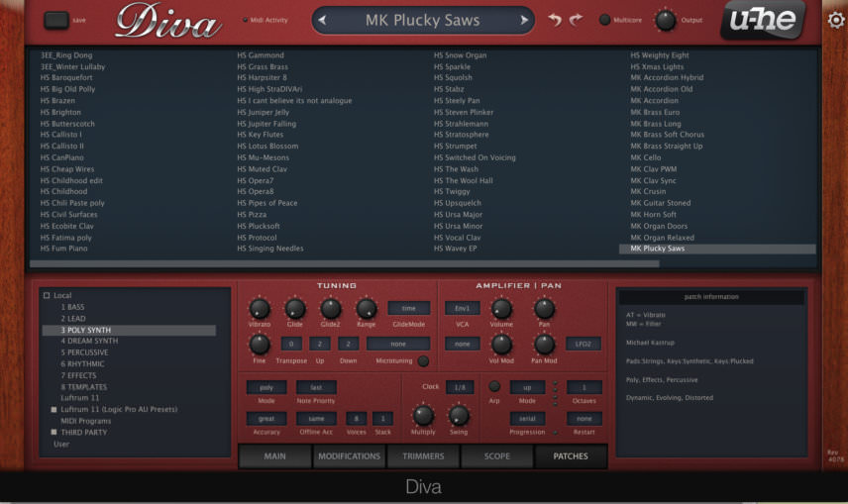Switch to the TRIMMERS tab

[x=423, y=456]
